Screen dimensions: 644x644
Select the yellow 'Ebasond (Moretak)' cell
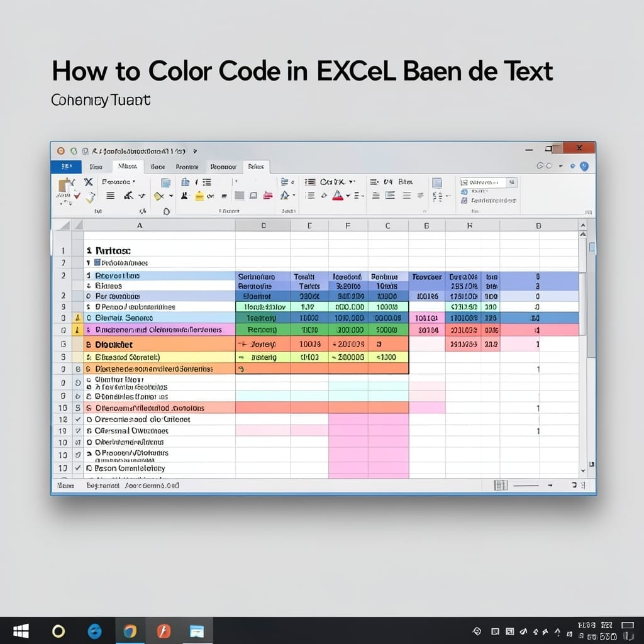pos(160,357)
